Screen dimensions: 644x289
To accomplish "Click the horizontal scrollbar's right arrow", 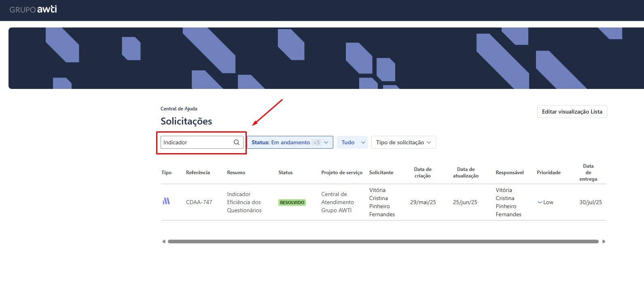I will tap(604, 242).
